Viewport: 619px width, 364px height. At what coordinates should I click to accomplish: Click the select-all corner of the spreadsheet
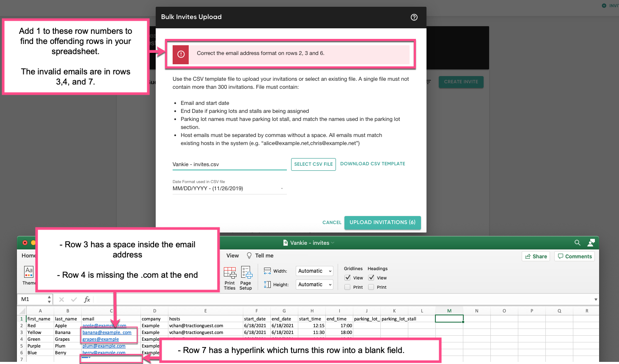coord(22,311)
